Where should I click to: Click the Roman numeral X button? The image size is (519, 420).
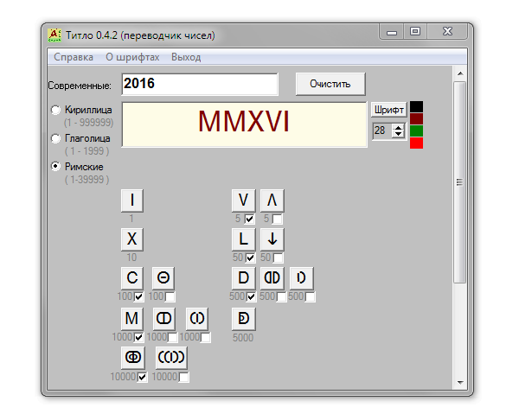coord(132,239)
